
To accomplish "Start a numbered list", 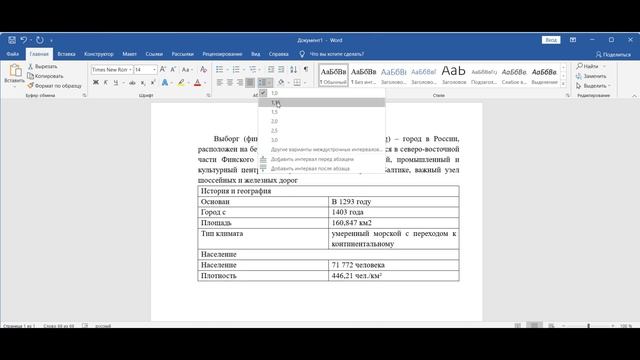I will pos(236,70).
